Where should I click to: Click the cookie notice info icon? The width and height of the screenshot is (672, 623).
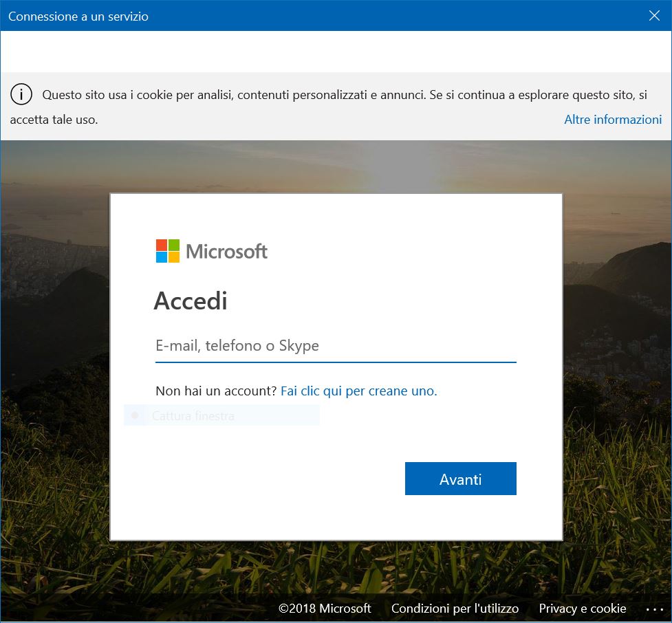[x=21, y=94]
